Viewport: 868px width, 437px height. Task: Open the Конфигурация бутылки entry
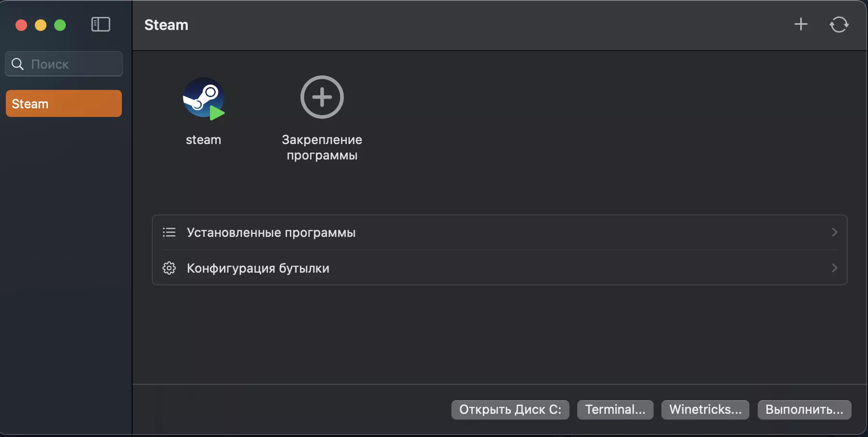pyautogui.click(x=258, y=268)
